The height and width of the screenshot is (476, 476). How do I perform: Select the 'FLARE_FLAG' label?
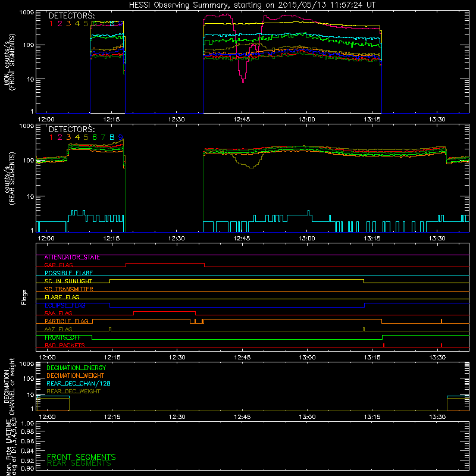tap(62, 297)
